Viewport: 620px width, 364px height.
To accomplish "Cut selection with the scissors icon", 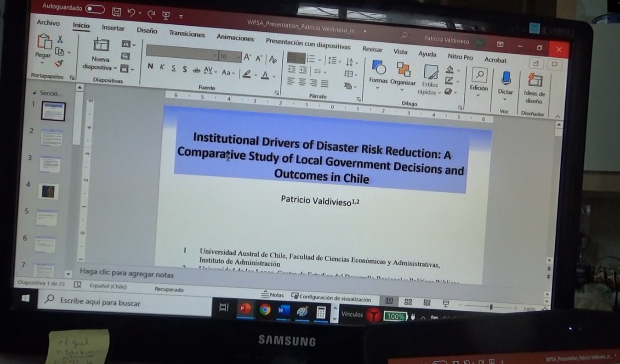I will click(x=60, y=40).
